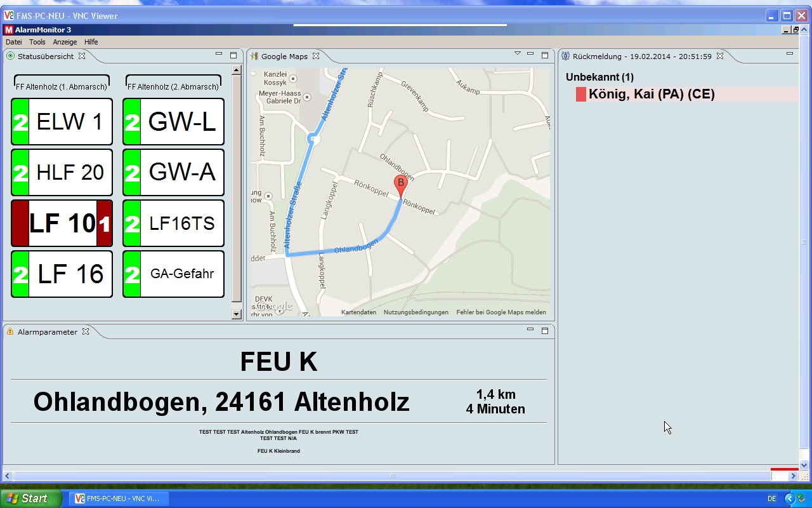812x508 pixels.
Task: Click the Nutzungsbedingungen link on the map
Action: 416,312
